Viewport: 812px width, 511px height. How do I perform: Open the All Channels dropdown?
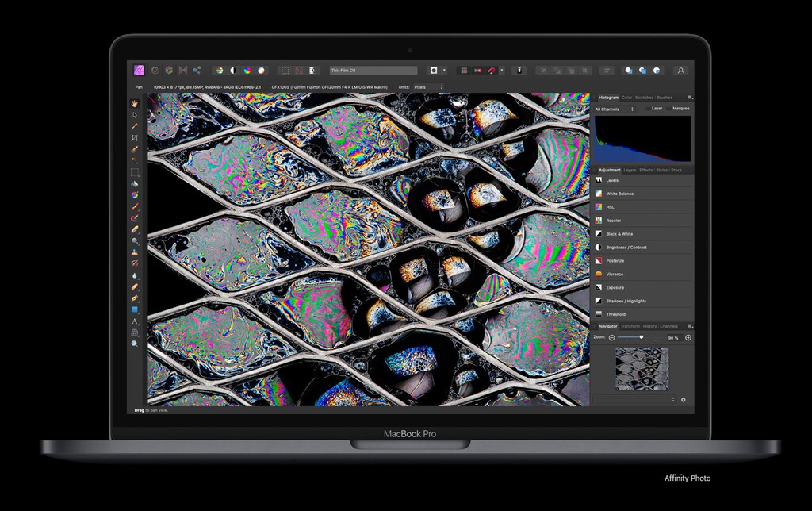[x=615, y=109]
